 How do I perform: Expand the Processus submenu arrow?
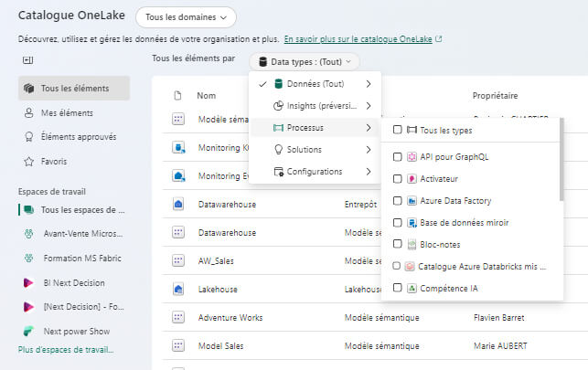tap(369, 128)
